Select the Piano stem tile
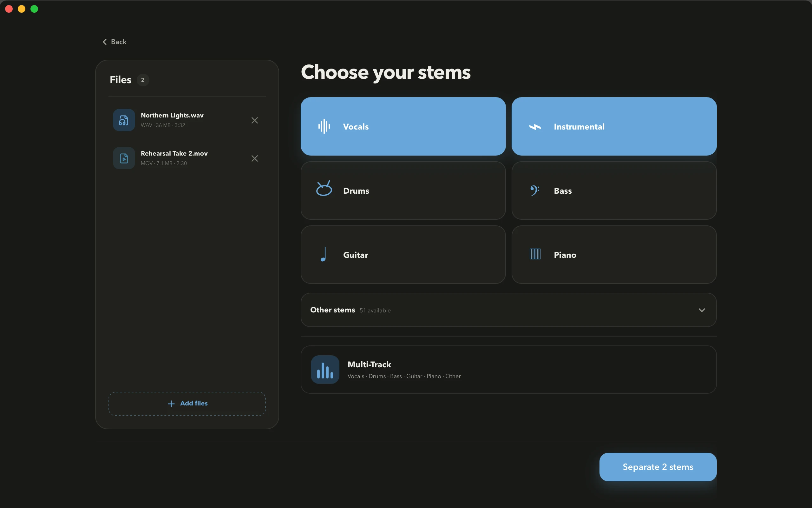812x508 pixels. [x=614, y=255]
